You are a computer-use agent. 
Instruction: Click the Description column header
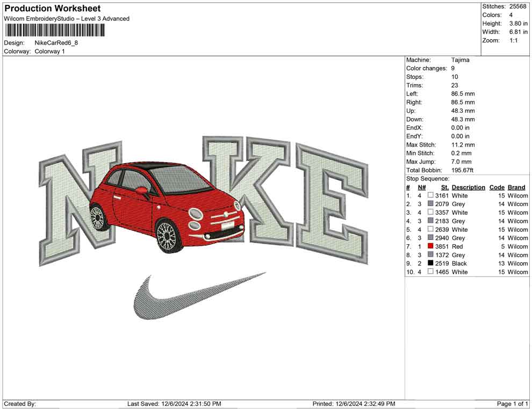(x=468, y=187)
